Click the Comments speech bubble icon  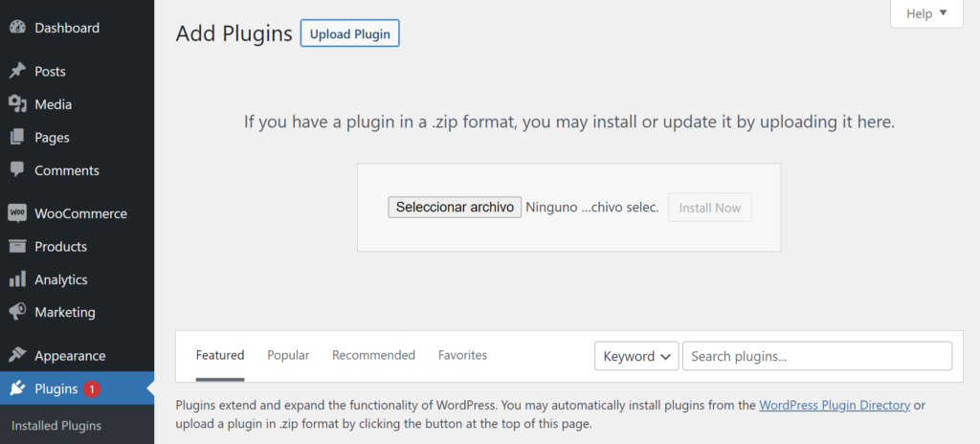(17, 170)
